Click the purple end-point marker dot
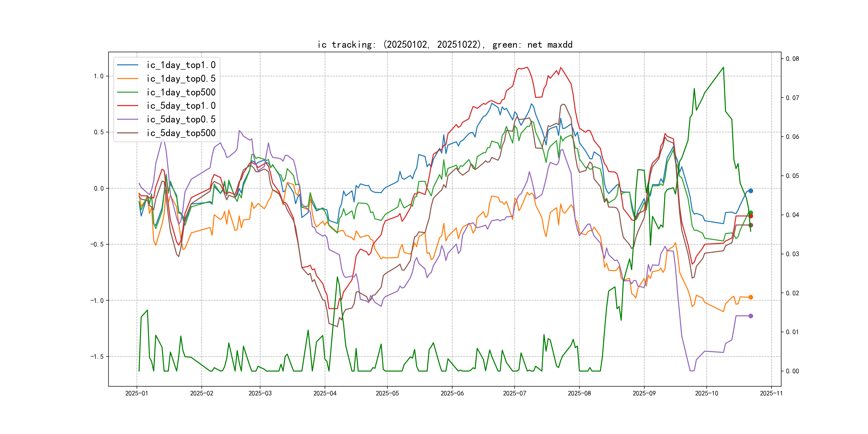This screenshot has height=434, width=868. coord(751,316)
